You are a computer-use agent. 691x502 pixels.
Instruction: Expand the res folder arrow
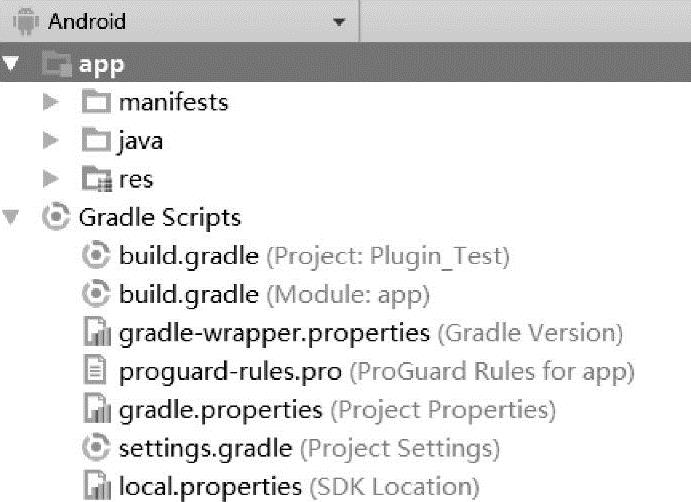51,180
